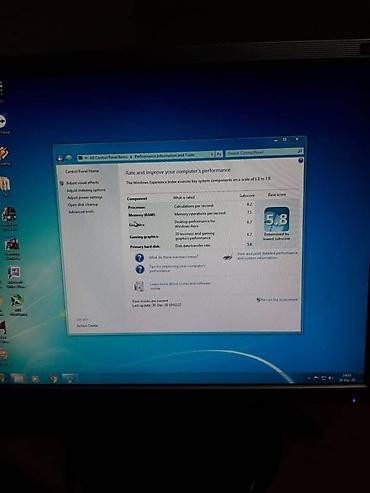The height and width of the screenshot is (493, 370).
Task: Select the Gaming graphics row label
Action: (x=144, y=237)
